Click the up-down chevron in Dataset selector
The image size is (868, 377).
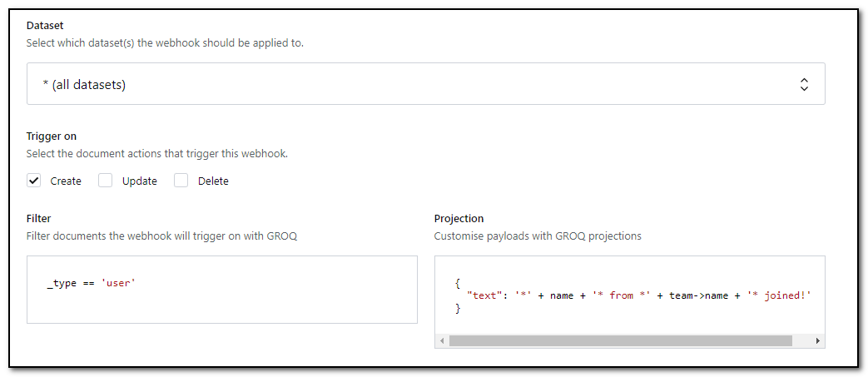point(804,84)
